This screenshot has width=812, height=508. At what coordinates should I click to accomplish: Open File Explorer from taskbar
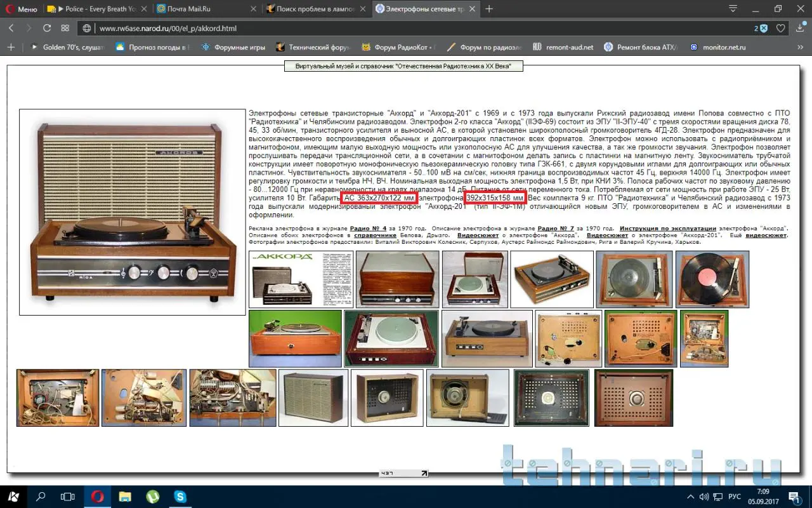pos(125,497)
